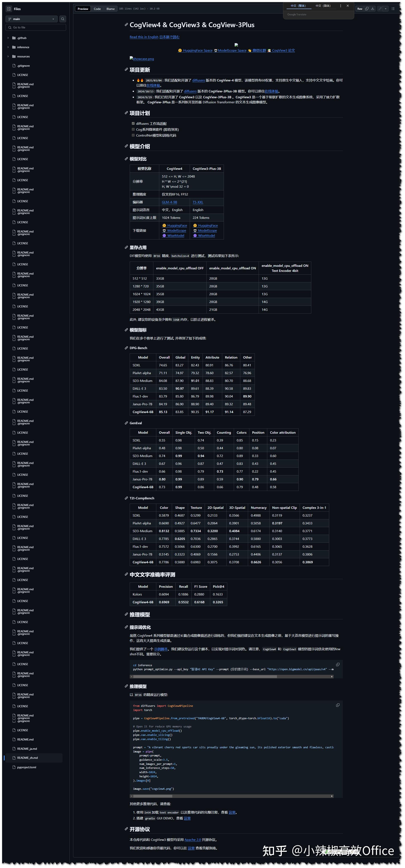Switch to the Blame tab
This screenshot has height=868, width=405.
pyautogui.click(x=110, y=9)
